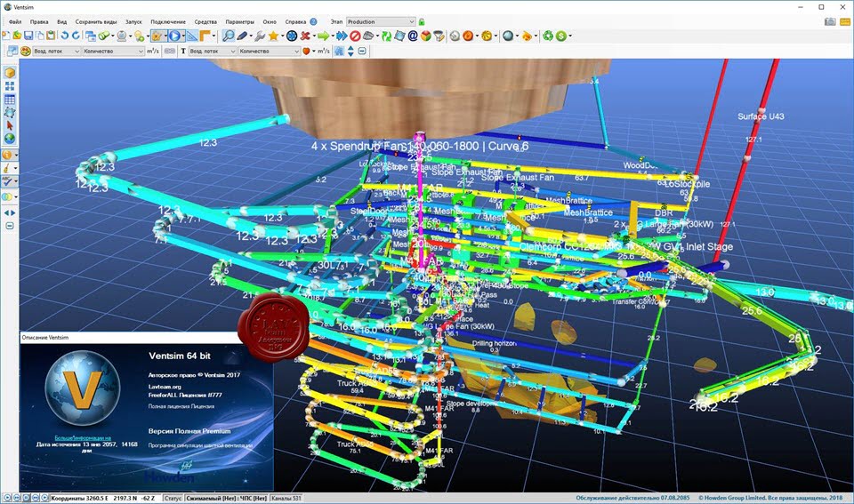Open the Вид menu

tap(62, 21)
